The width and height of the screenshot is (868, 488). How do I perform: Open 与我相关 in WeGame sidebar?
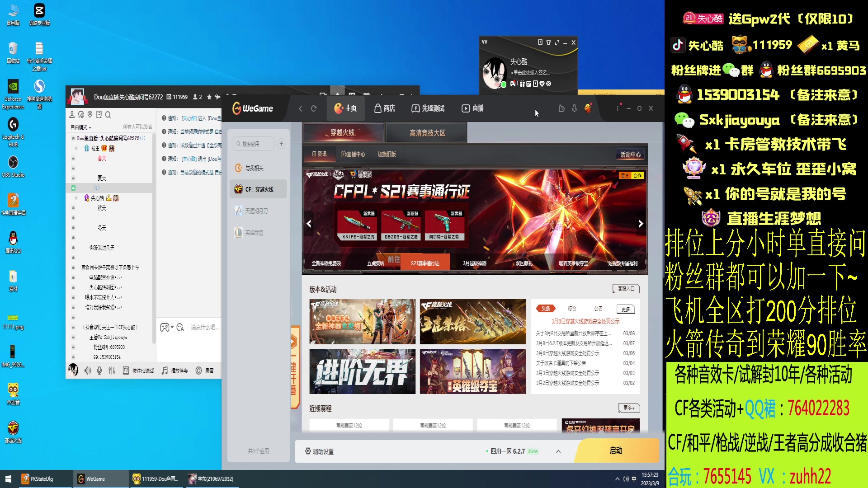coord(258,168)
